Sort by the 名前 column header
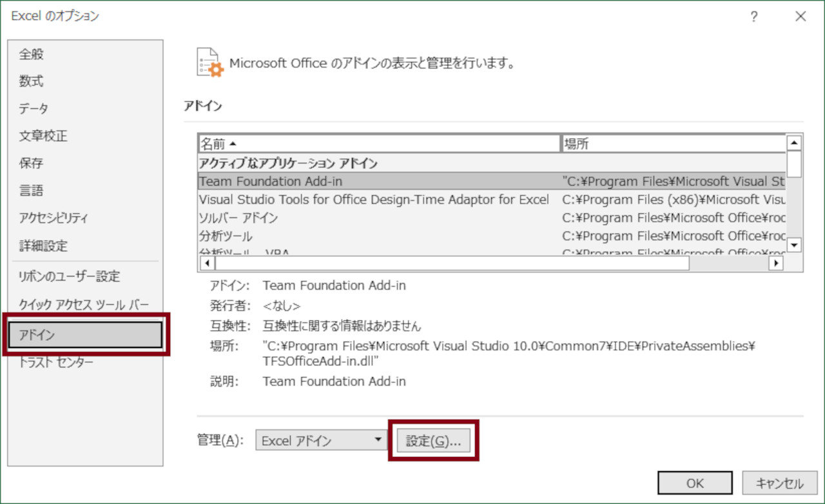Viewport: 825px width, 504px height. (379, 144)
